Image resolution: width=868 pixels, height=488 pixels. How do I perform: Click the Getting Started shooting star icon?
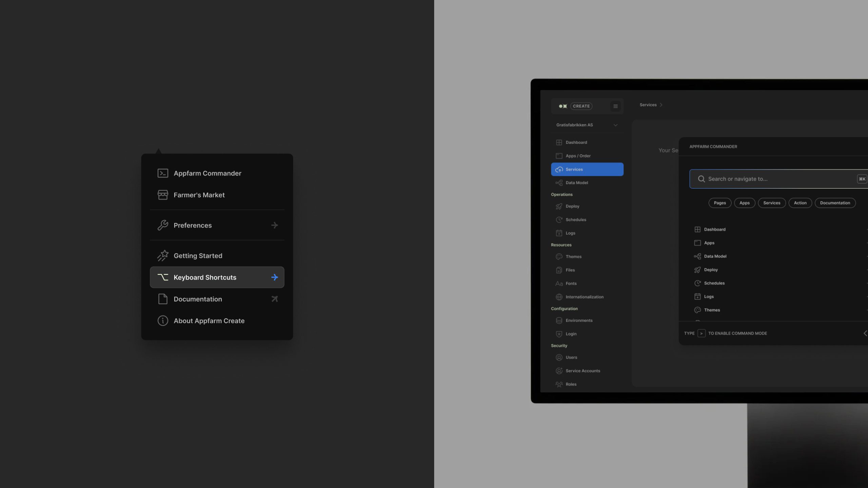pyautogui.click(x=163, y=256)
